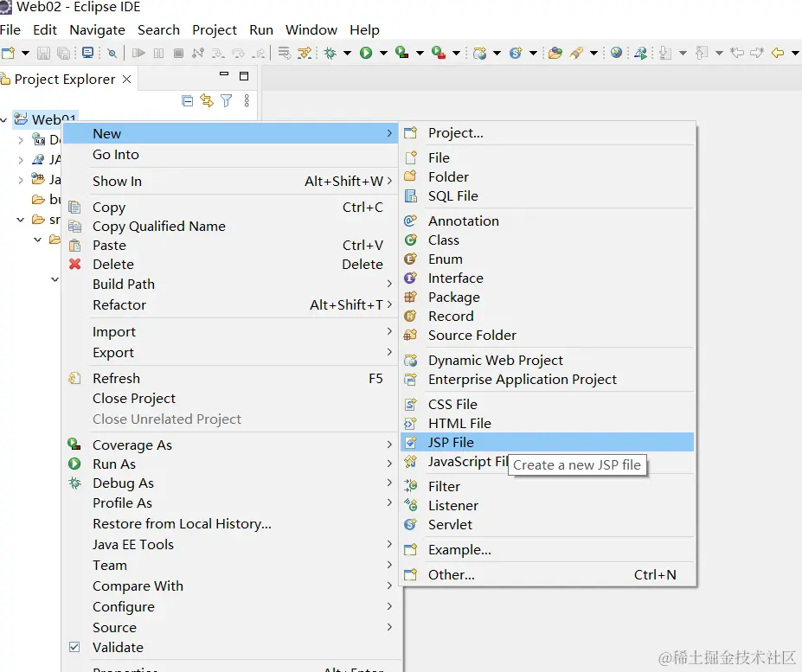Open dropdown arrow next to Coverage icon

420,53
